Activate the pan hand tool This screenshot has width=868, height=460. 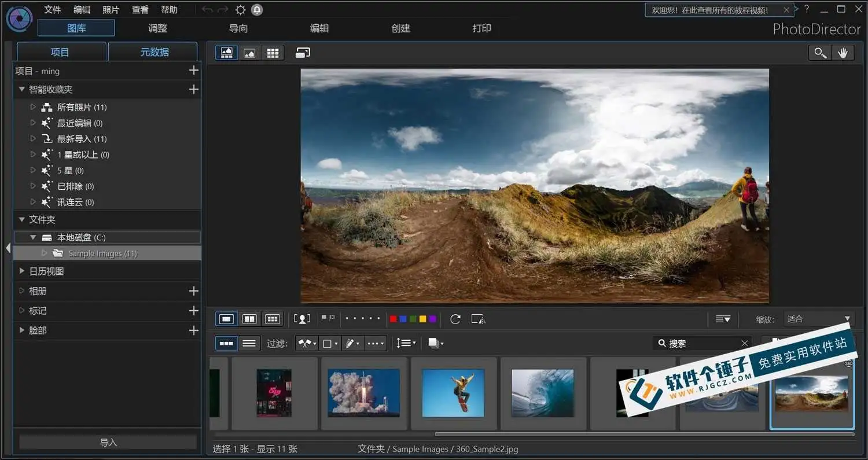pyautogui.click(x=843, y=52)
